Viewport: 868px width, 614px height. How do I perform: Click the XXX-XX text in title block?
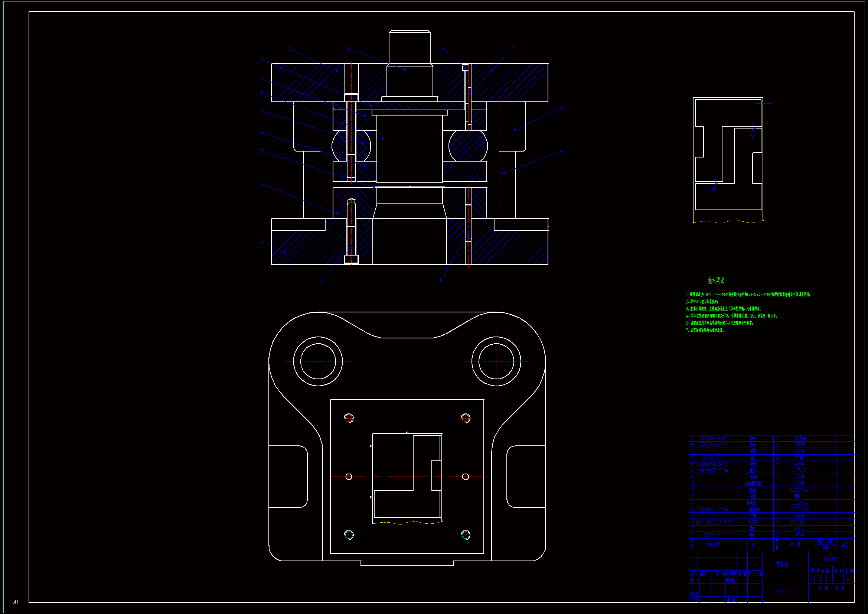pyautogui.click(x=785, y=591)
